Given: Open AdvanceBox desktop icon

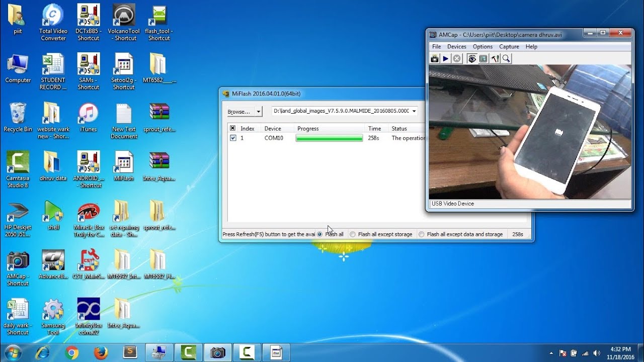Looking at the screenshot, I should pos(53,264).
